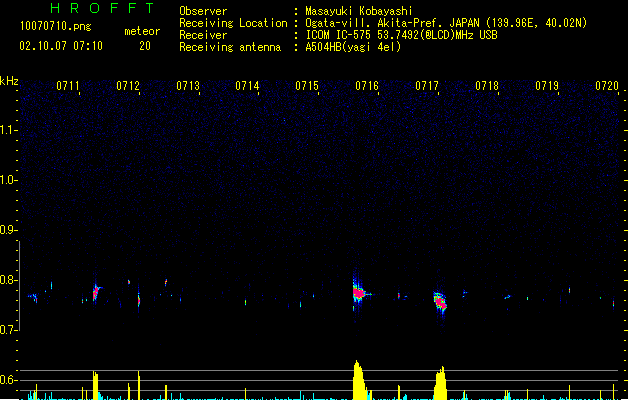The height and width of the screenshot is (400, 629).
Task: Click the meteor echo between 0711 and 0712
Action: (96, 292)
